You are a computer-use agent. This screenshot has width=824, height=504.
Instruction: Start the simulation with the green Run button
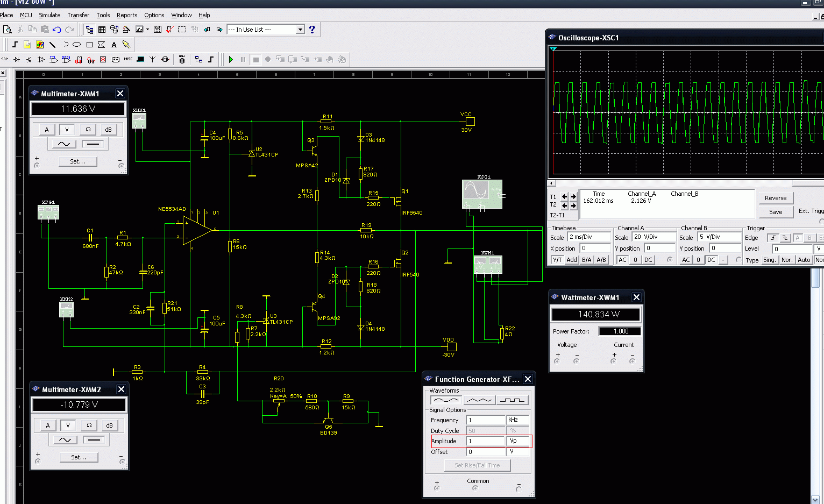(x=231, y=59)
